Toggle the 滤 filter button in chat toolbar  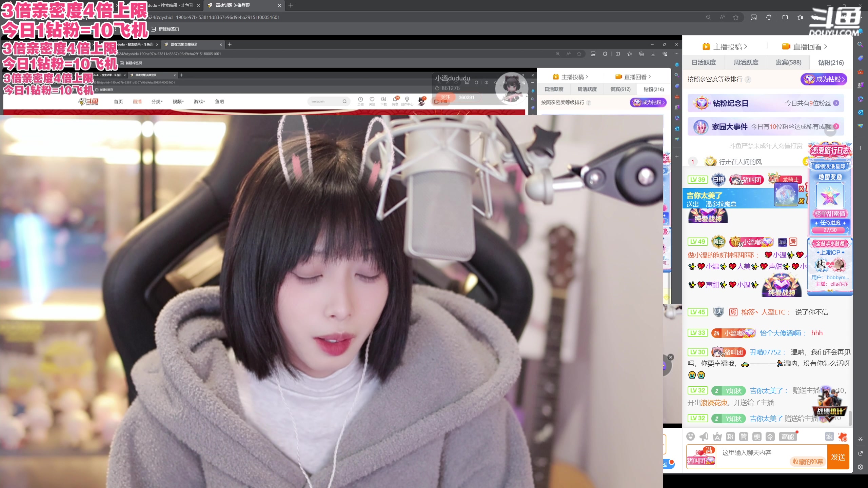[x=829, y=436]
